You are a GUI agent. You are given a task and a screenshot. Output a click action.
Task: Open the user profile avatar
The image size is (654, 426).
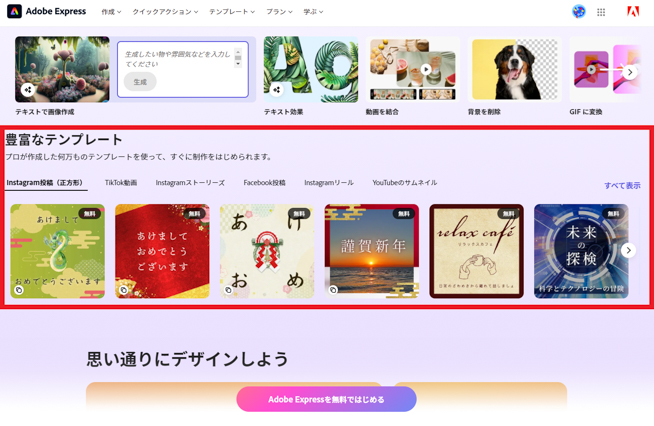578,12
